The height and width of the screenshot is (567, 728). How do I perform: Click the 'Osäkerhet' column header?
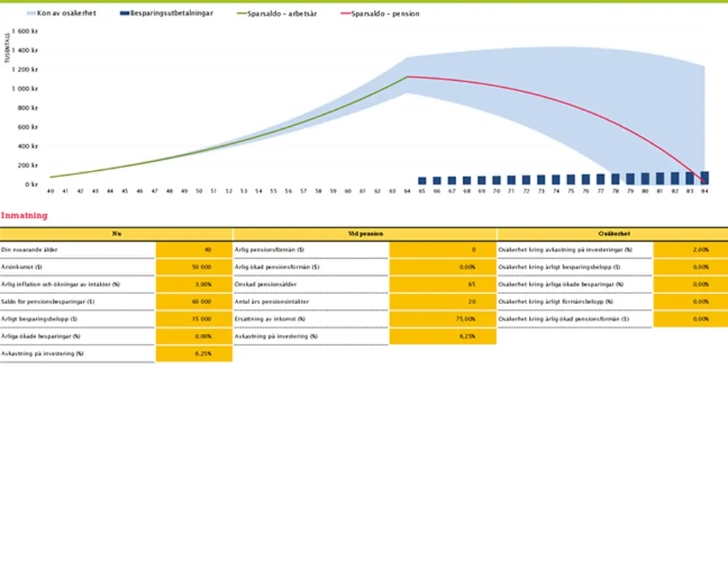[x=613, y=234]
